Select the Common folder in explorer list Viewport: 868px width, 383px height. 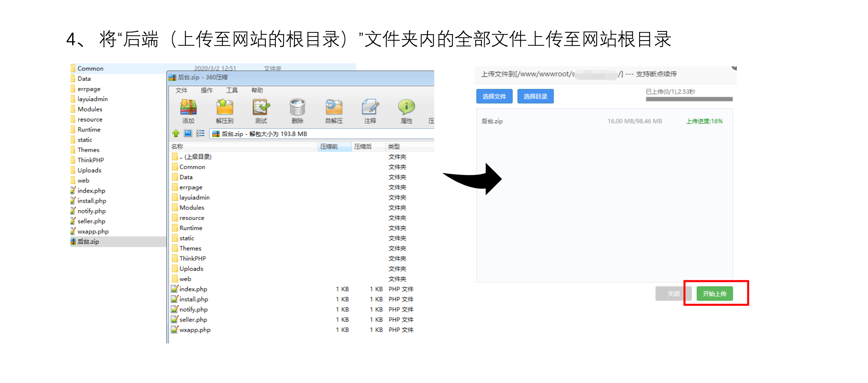tap(90, 68)
